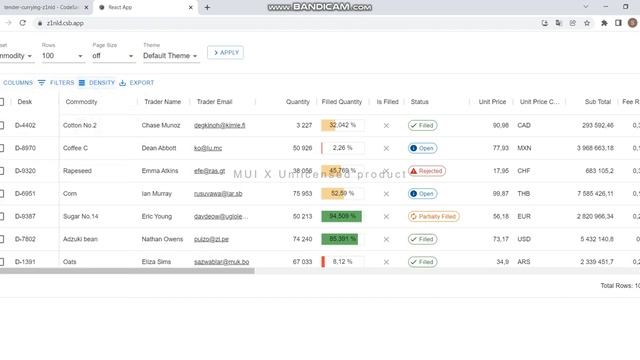
Task: Reload the page with browser refresh icon
Action: tap(22, 23)
